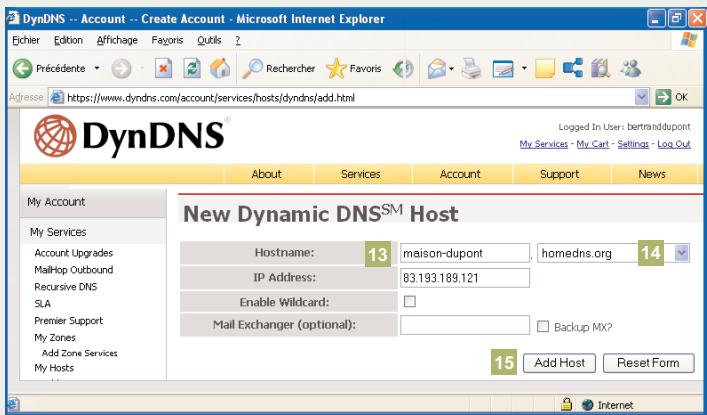
Task: Tick the Enable Wildcard checkbox
Action: 409,301
